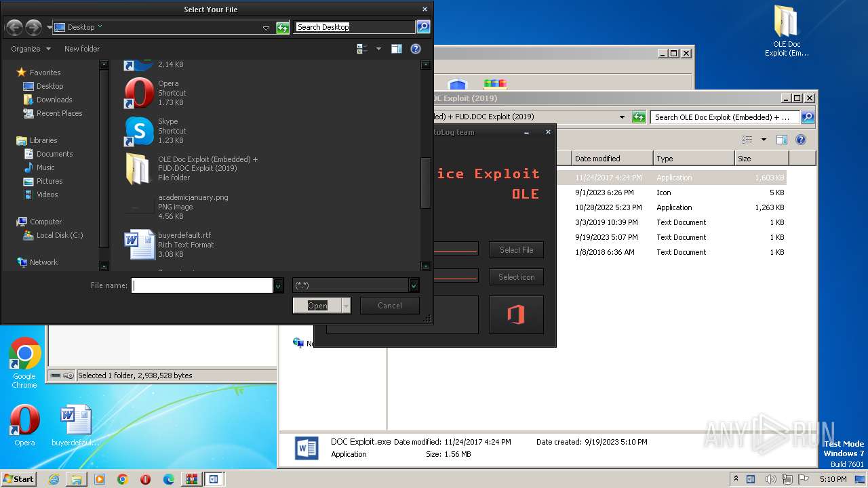
Task: Refresh Explorer window address bar
Action: click(x=639, y=117)
